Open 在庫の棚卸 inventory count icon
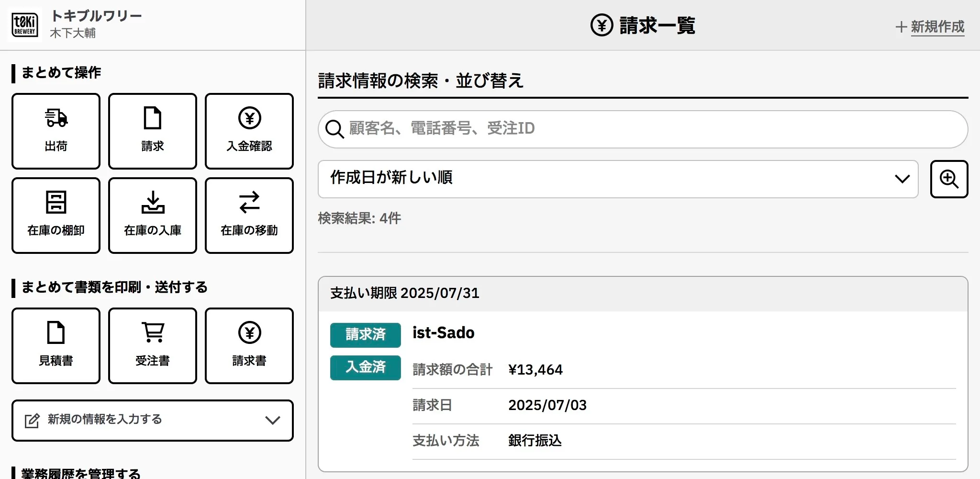This screenshot has height=479, width=980. coord(56,202)
